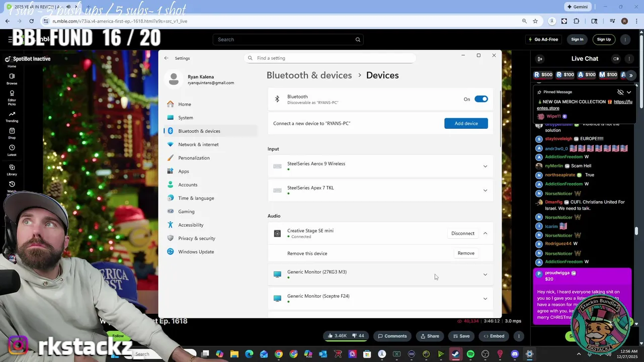This screenshot has height=362, width=644.
Task: Click Sign In on Rumble
Action: tap(577, 39)
